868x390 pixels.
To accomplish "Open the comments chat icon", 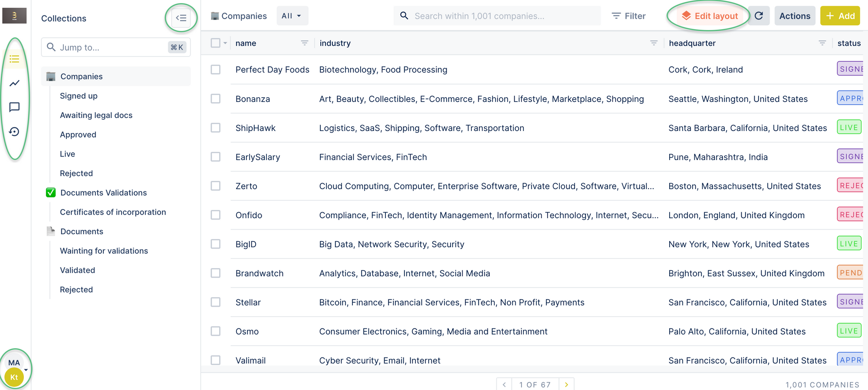I will [14, 107].
